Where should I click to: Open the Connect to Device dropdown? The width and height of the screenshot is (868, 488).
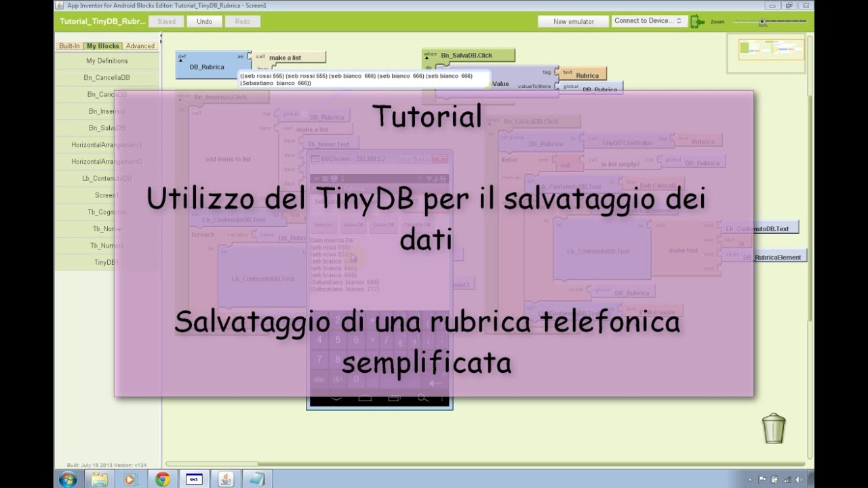click(649, 21)
